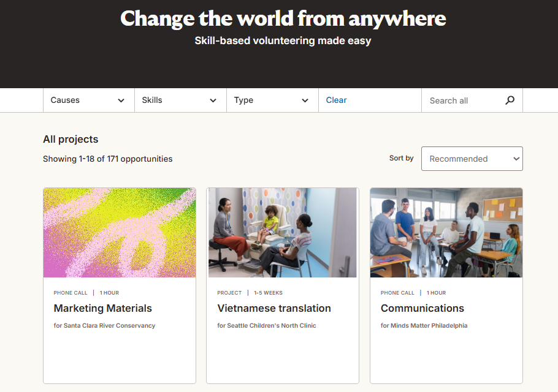Expand the Causes filter dropdown

pyautogui.click(x=88, y=100)
